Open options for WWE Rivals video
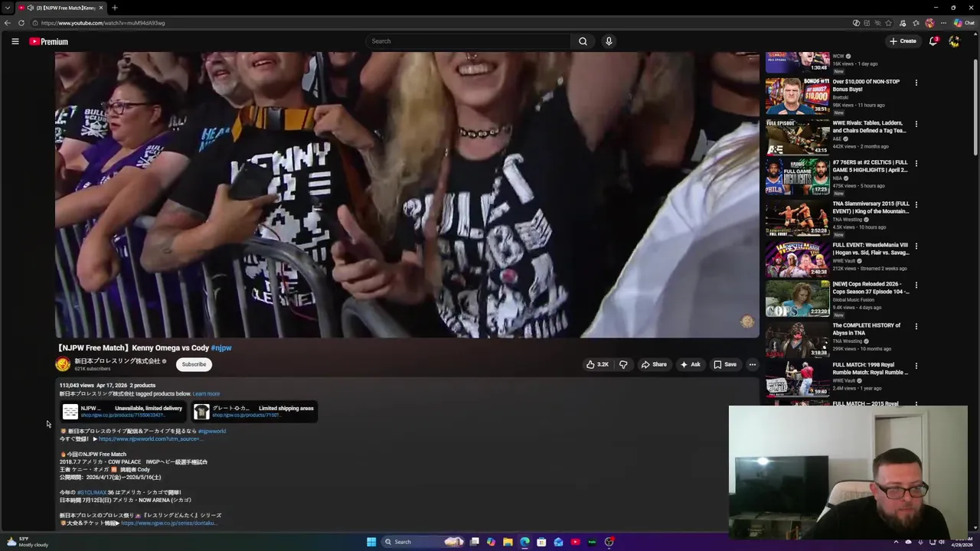The image size is (980, 551). pos(916,124)
